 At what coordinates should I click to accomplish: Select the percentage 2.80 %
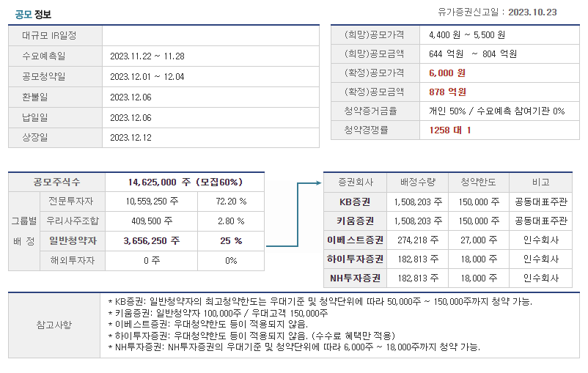coord(231,221)
